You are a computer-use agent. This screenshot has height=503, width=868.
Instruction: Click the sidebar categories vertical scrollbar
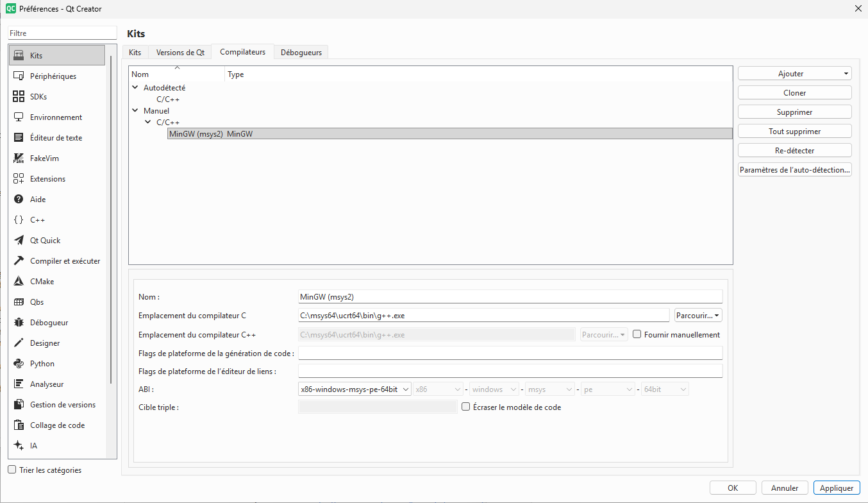(112, 218)
